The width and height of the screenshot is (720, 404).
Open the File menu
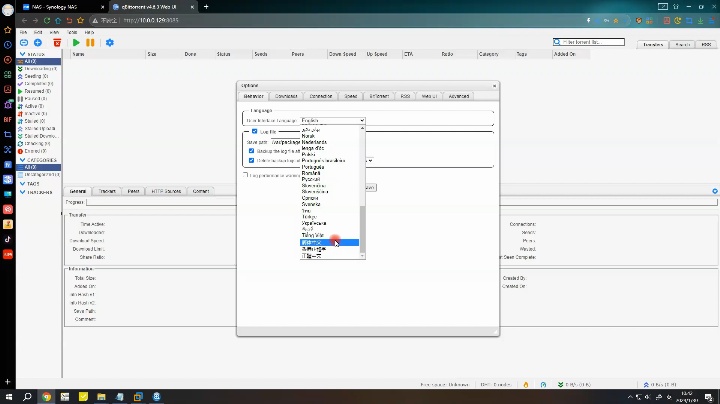point(23,33)
